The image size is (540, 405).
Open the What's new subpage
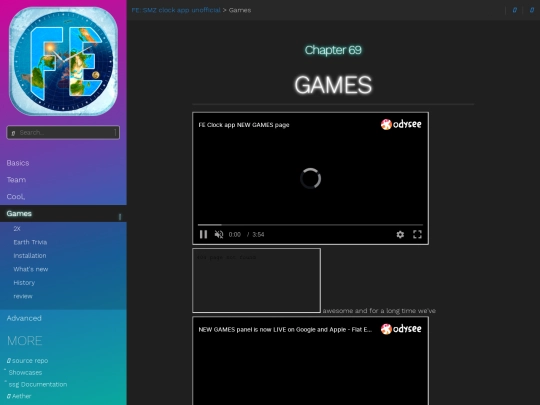31,269
